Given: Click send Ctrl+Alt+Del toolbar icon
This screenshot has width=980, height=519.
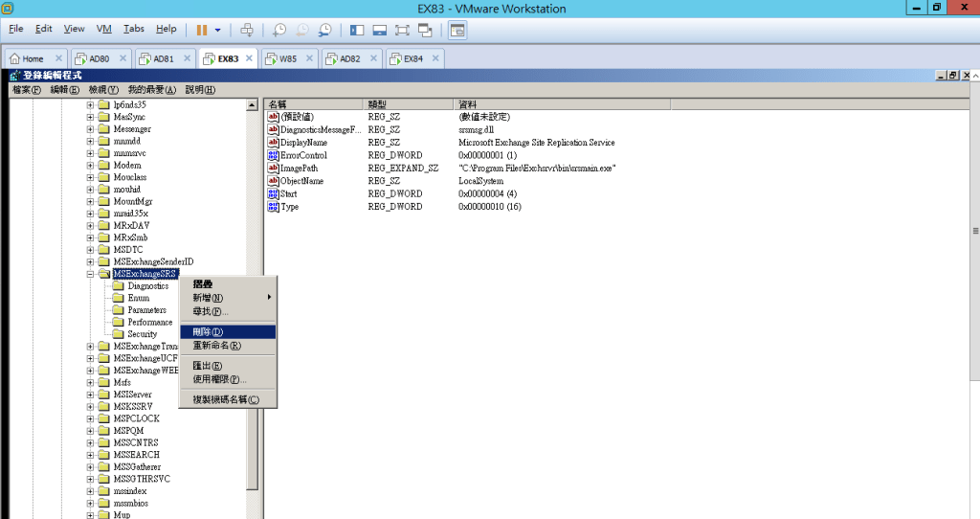Looking at the screenshot, I should 247,30.
